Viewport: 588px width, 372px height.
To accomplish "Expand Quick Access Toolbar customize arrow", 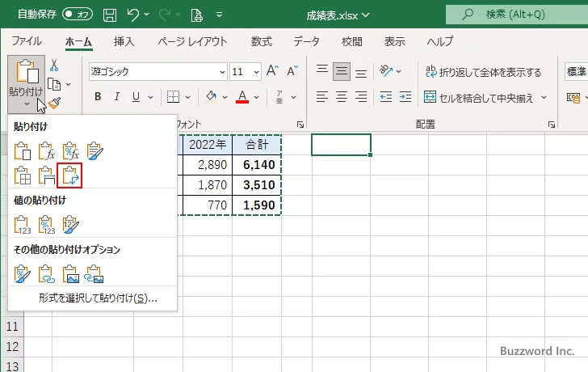I will [220, 15].
